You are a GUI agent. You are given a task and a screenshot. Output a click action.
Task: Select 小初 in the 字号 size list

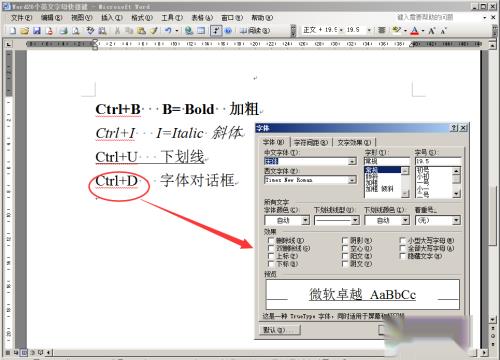click(423, 177)
